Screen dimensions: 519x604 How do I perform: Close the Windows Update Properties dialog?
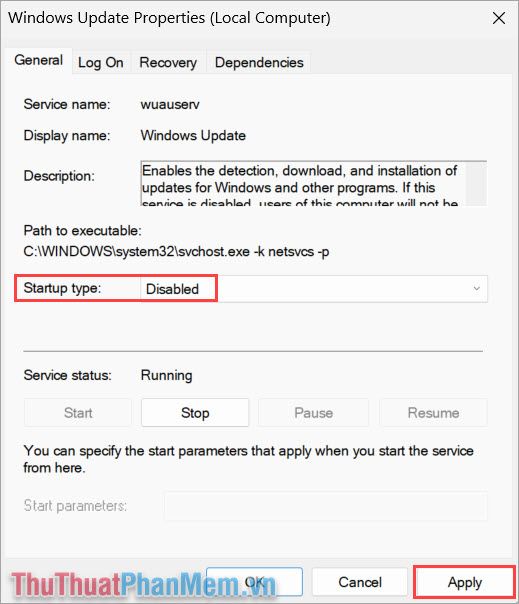(x=499, y=18)
